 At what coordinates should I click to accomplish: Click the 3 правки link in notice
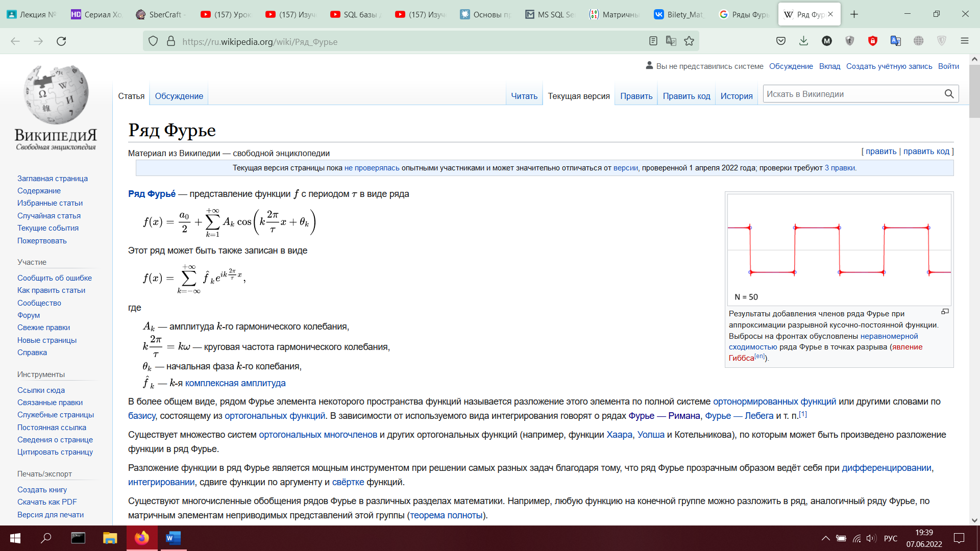(840, 168)
